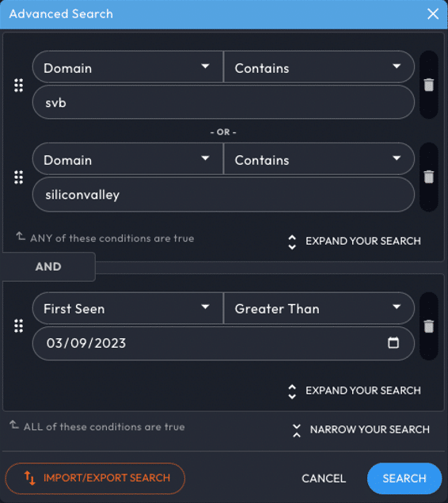Run the search with the Search button

pyautogui.click(x=404, y=478)
